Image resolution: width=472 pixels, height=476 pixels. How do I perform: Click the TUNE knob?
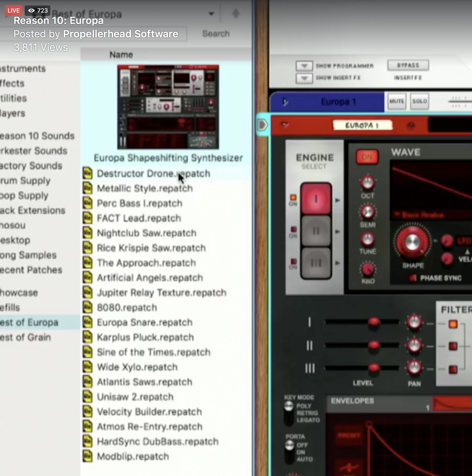367,239
